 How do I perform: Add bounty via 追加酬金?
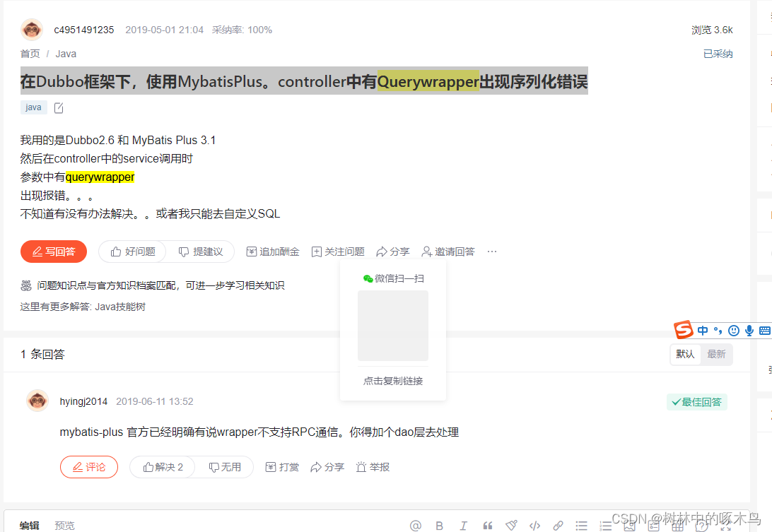pos(273,252)
